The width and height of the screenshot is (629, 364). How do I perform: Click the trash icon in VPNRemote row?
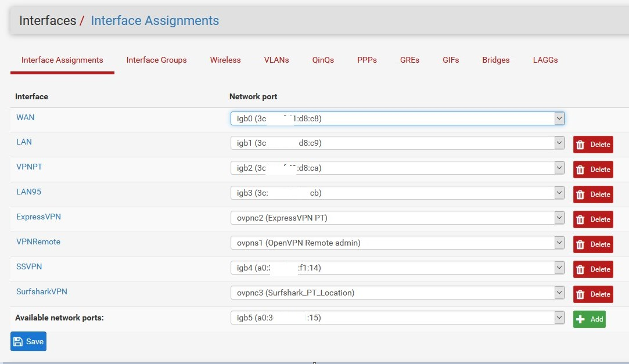coord(580,244)
